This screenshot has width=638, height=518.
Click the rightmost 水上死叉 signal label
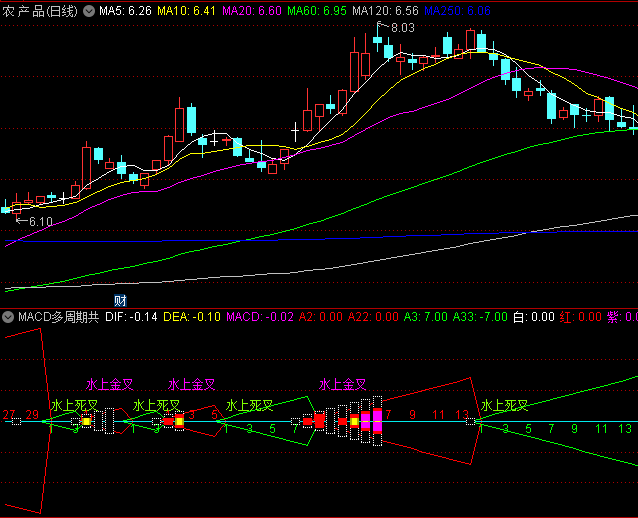(504, 405)
